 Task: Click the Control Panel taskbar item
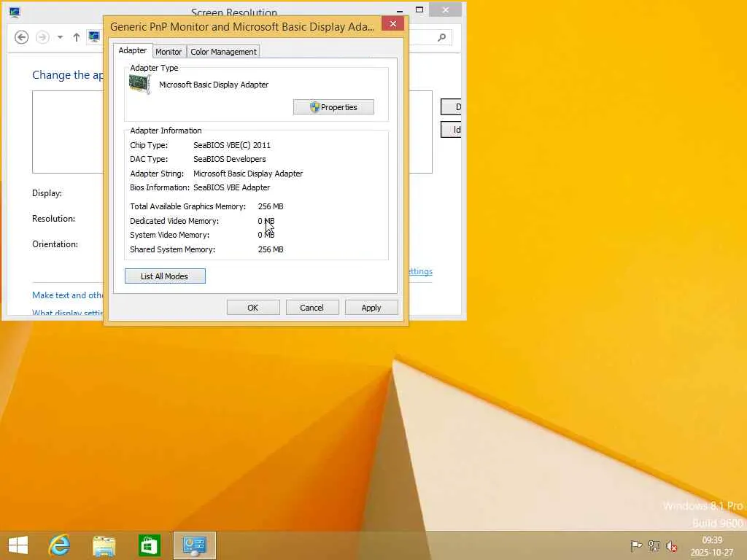(194, 545)
